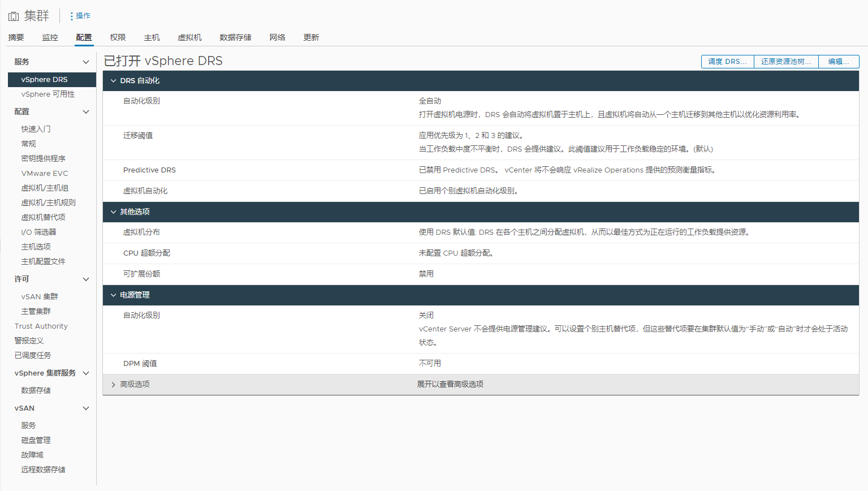The width and height of the screenshot is (868, 491).
Task: Click the 可扩展份额 row label
Action: (x=141, y=274)
